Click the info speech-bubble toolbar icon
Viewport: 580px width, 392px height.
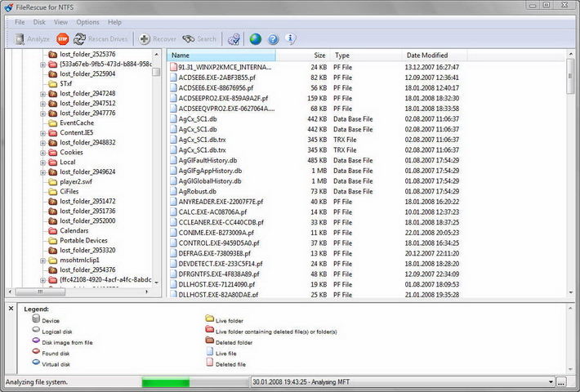tap(291, 38)
